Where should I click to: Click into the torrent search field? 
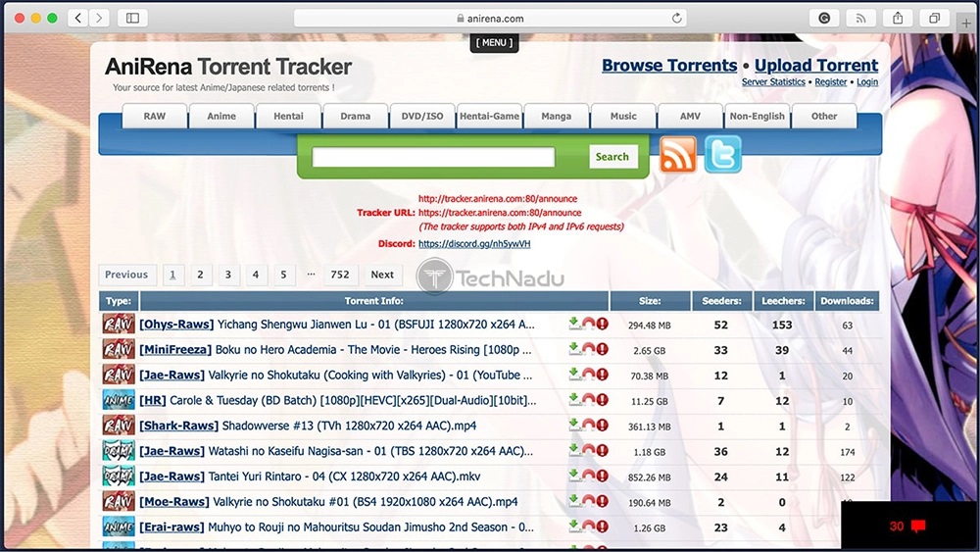point(433,157)
